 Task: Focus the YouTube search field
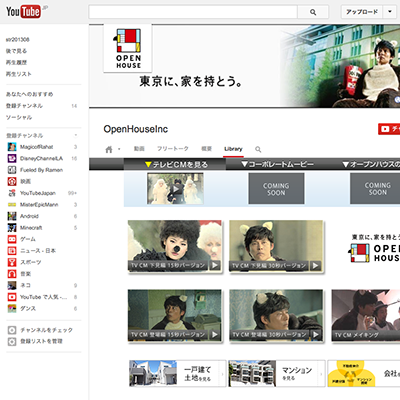193,12
